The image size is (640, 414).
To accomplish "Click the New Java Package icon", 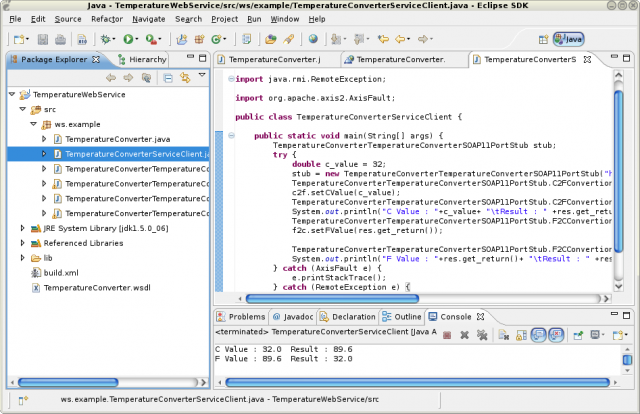I will tap(199, 39).
